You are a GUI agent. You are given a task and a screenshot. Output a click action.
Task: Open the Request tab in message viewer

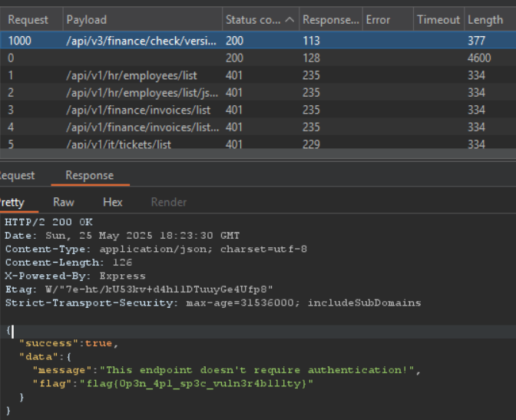pos(17,175)
